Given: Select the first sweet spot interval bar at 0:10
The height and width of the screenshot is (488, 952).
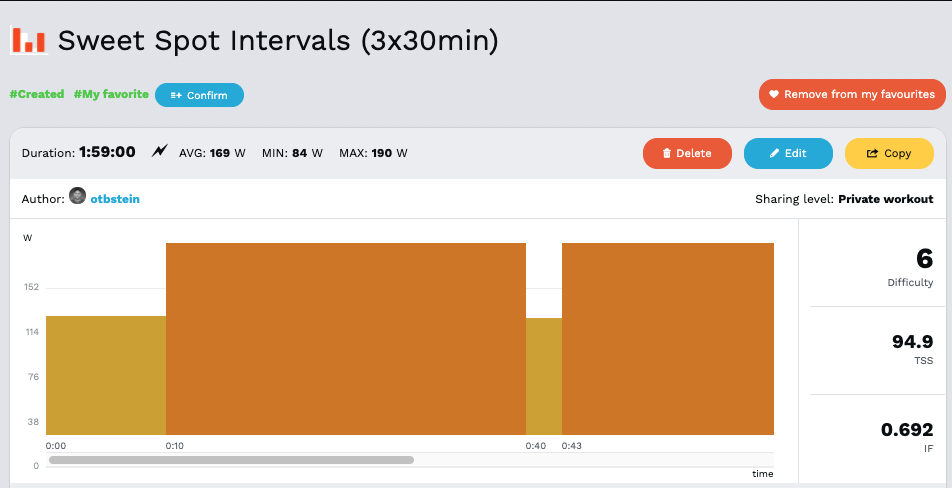Looking at the screenshot, I should (x=346, y=339).
